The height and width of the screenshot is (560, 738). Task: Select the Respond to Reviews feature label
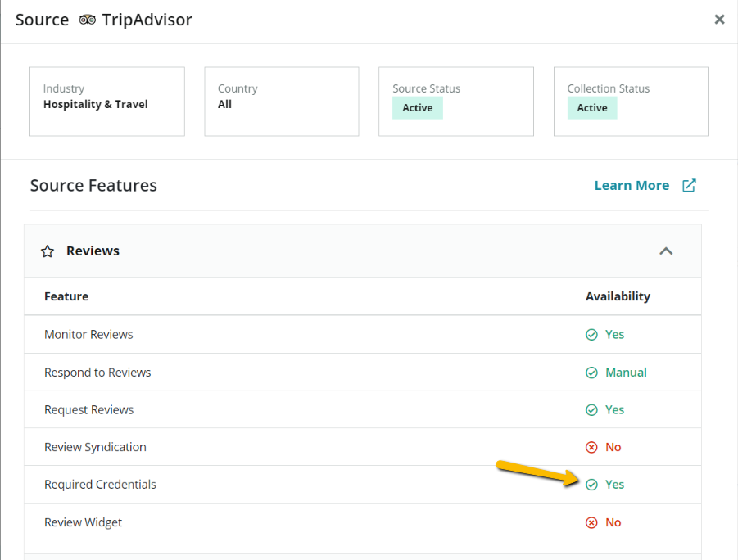(x=97, y=373)
